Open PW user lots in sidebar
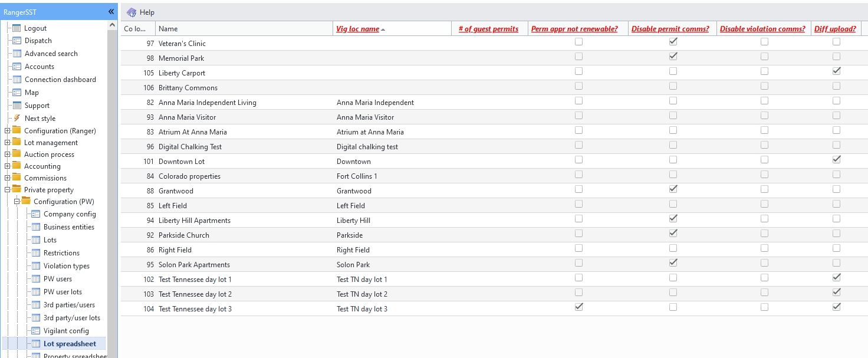 coord(63,292)
